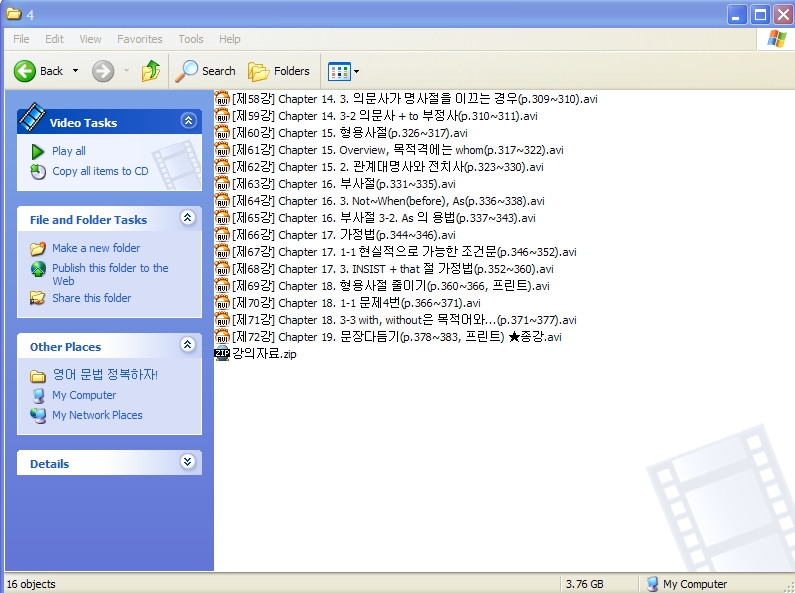Click the 16 objects status bar text
The image size is (795, 593).
(31, 584)
